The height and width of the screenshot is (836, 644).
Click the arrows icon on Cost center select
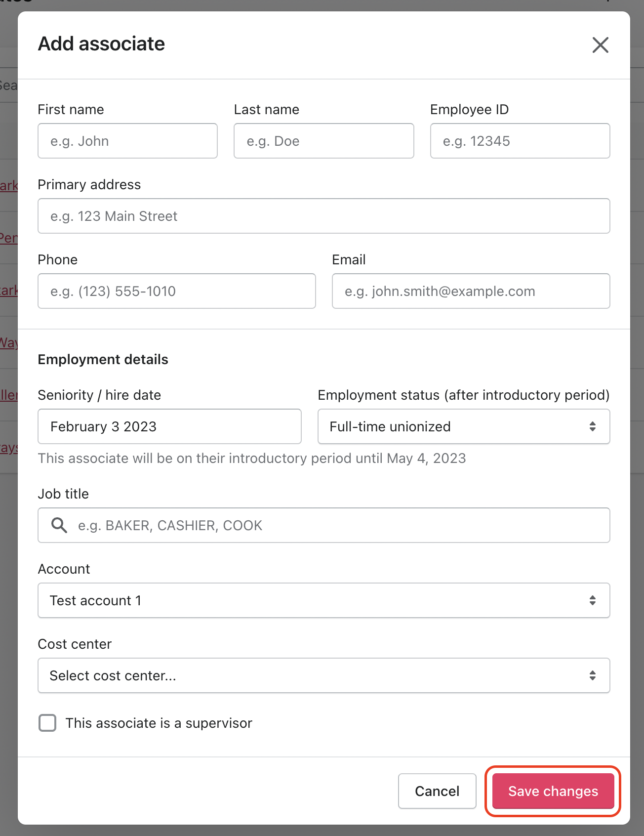pos(592,675)
